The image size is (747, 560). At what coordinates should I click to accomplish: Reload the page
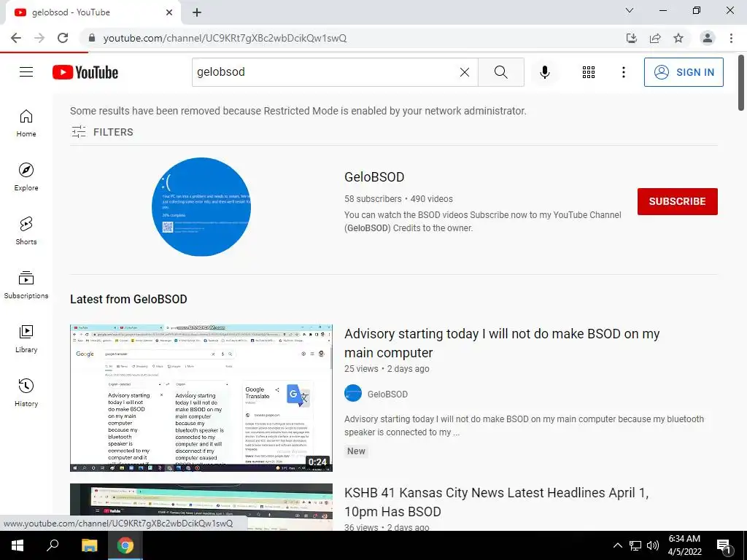[63, 38]
